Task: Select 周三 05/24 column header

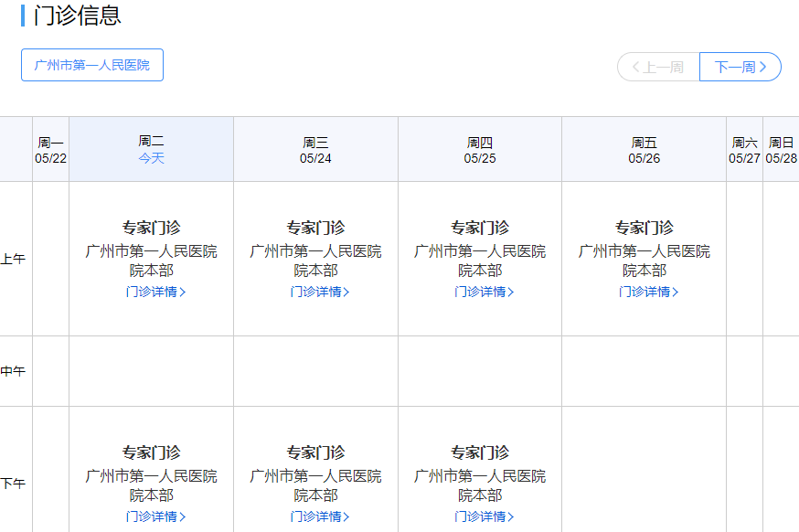Action: [315, 150]
